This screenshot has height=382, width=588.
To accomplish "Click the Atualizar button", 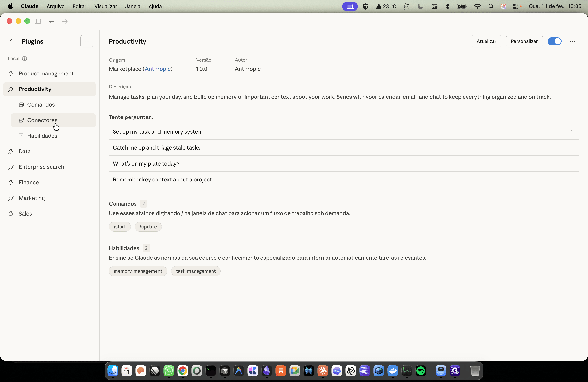I will (x=486, y=41).
